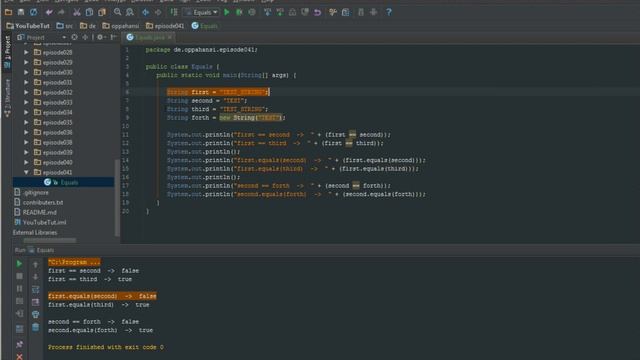
Task: Select the episode035 folder row
Action: point(63,122)
